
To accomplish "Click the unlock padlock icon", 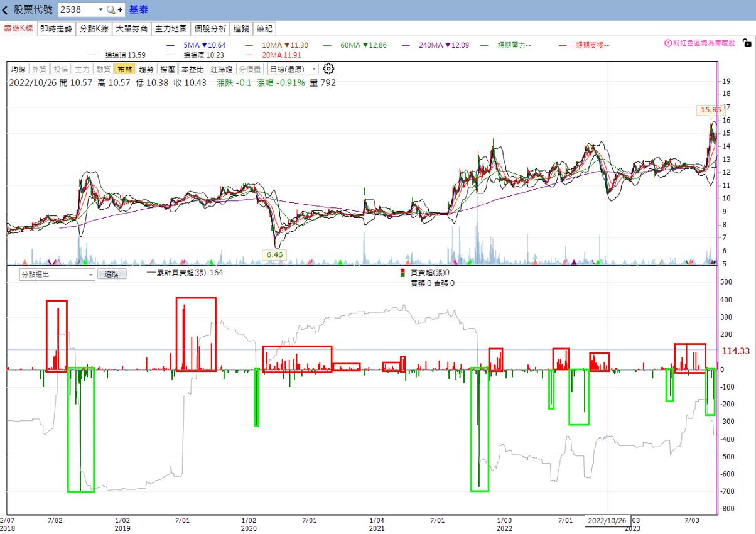I will click(747, 43).
